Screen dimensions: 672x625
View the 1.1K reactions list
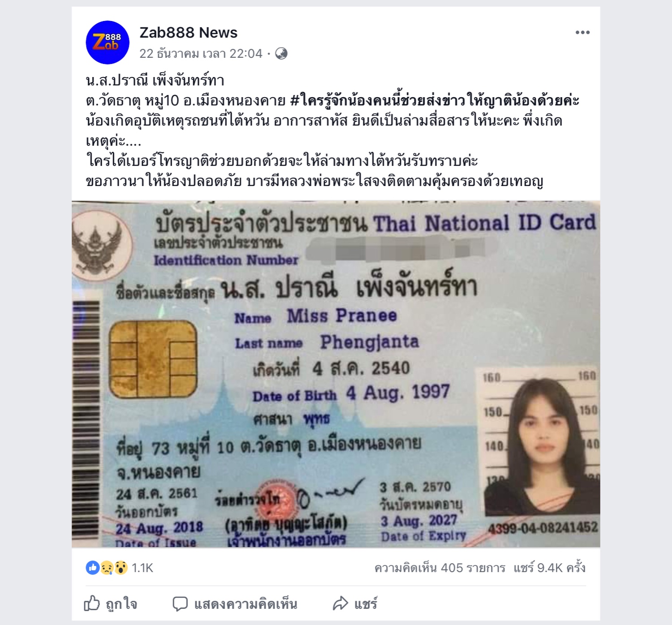tap(142, 568)
